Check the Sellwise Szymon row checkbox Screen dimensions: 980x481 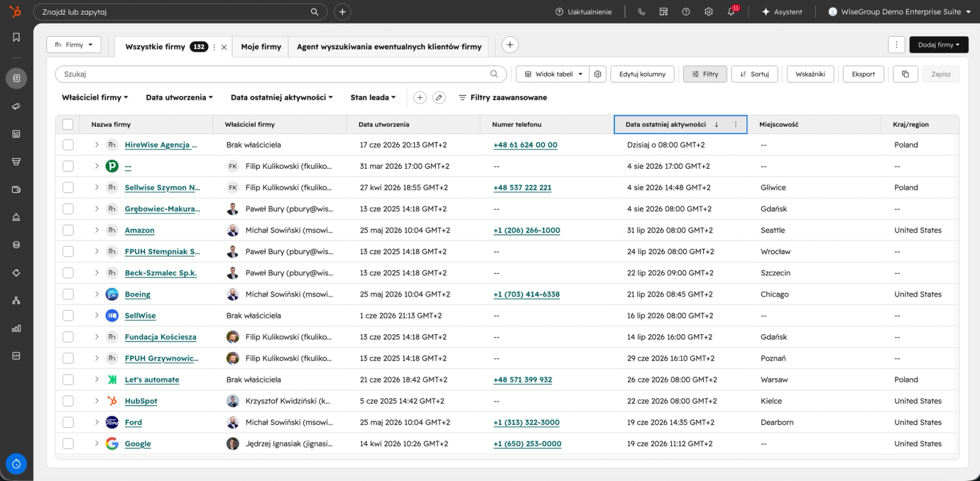(68, 188)
